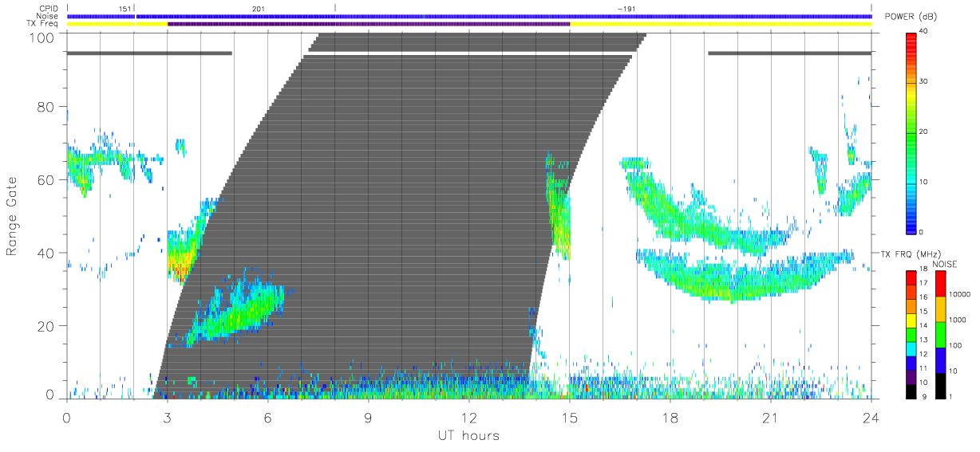Click the '20' tick on the power scale
The height and width of the screenshot is (452, 980).
pyautogui.click(x=924, y=132)
